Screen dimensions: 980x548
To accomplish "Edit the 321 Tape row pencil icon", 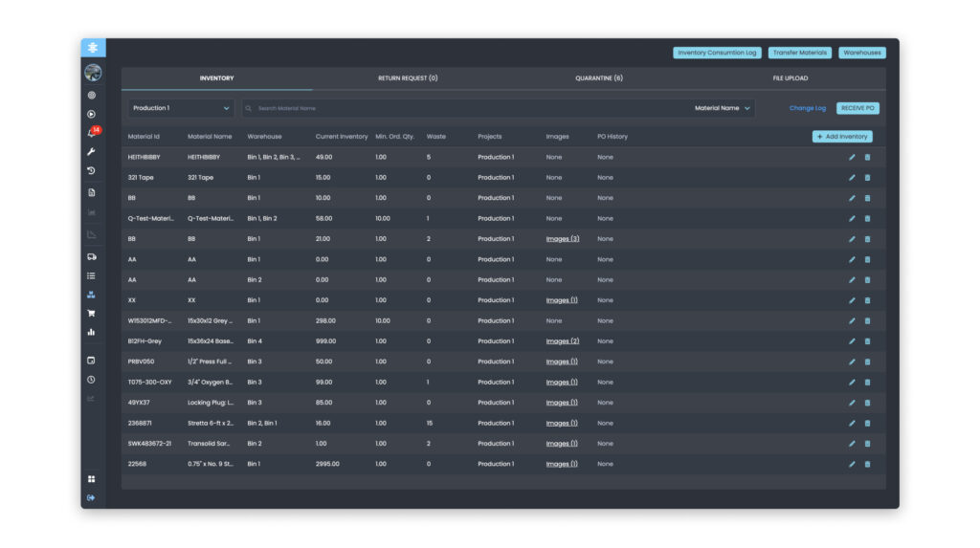I will pyautogui.click(x=852, y=178).
